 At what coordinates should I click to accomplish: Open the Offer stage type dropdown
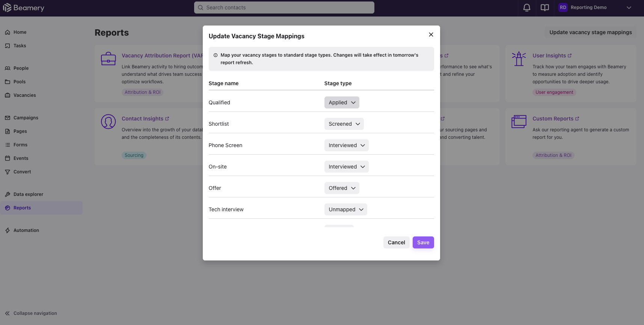pyautogui.click(x=342, y=188)
